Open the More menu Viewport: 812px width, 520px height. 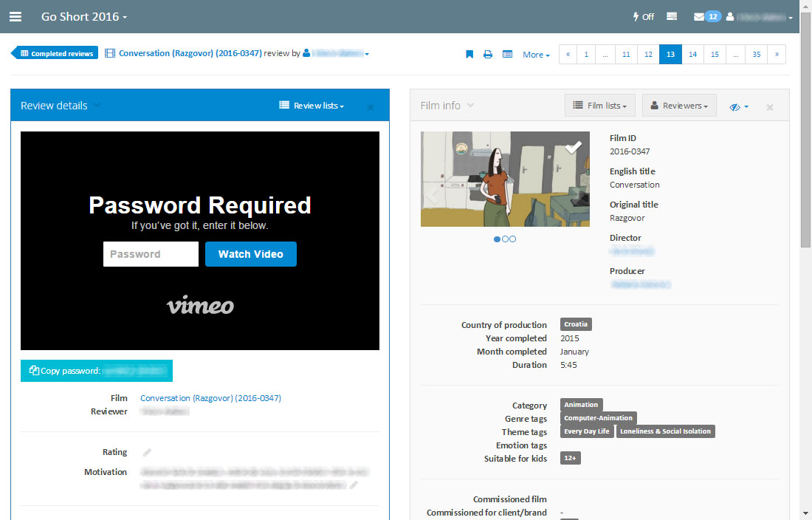pyautogui.click(x=536, y=55)
